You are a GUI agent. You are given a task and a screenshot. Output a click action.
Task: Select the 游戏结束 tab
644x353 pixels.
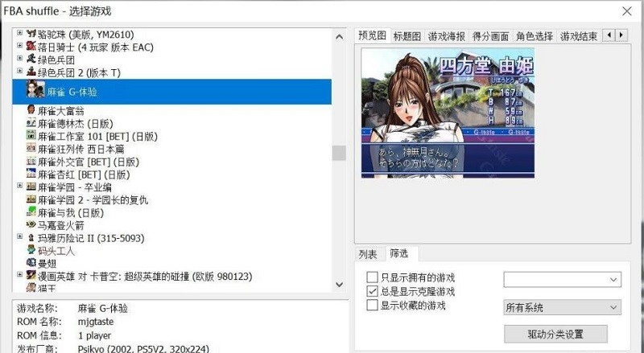point(578,36)
